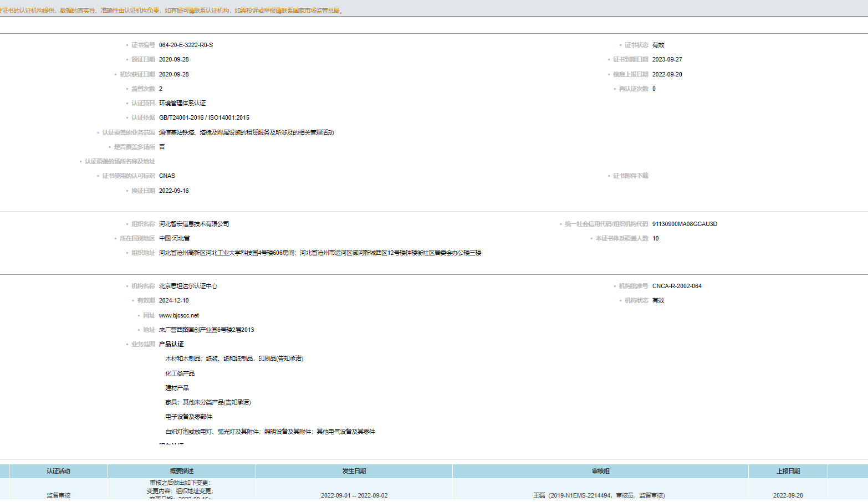Click information report date 2022-09-20 beside 信息上报日期
868x502 pixels.
pos(667,74)
